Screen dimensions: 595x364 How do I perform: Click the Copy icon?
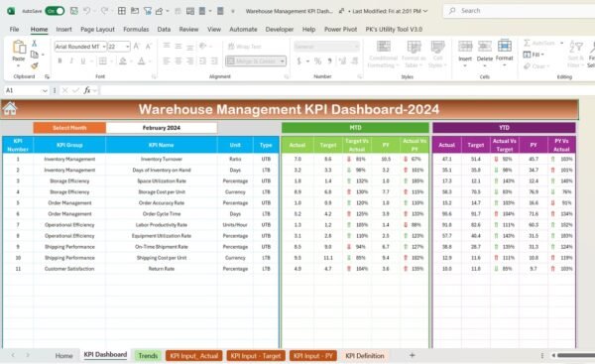click(x=35, y=55)
